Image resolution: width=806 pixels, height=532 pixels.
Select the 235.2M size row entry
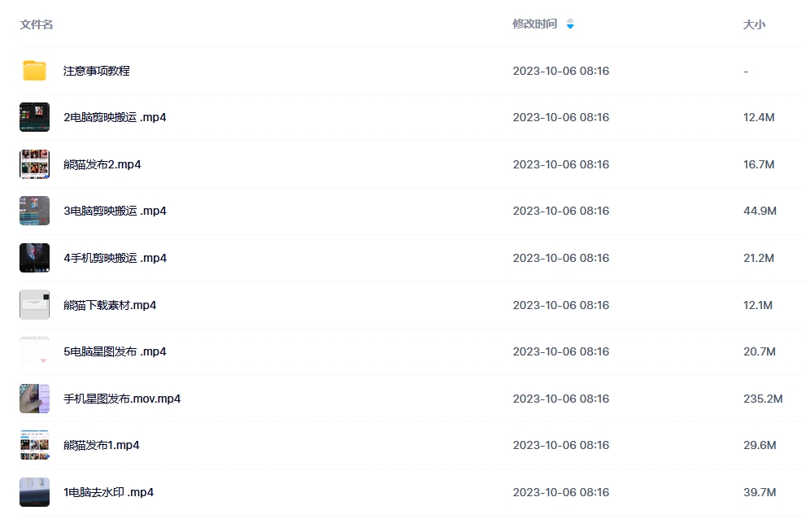pos(763,399)
